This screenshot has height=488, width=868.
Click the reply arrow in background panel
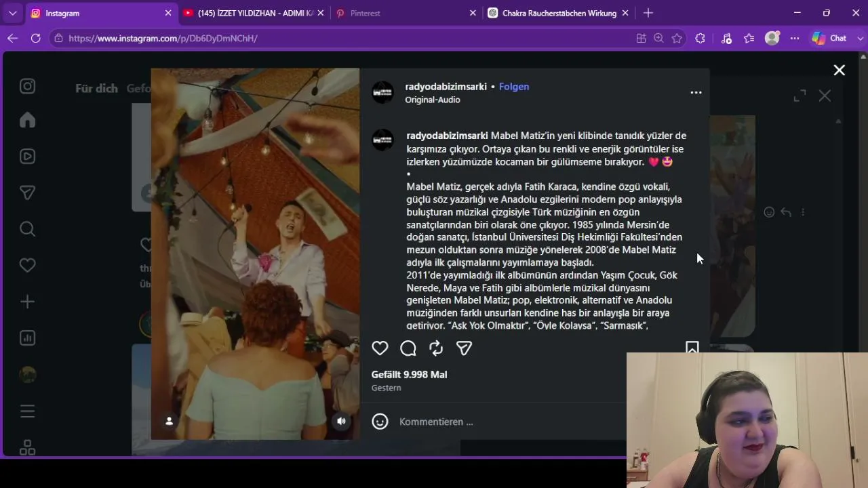[786, 212]
